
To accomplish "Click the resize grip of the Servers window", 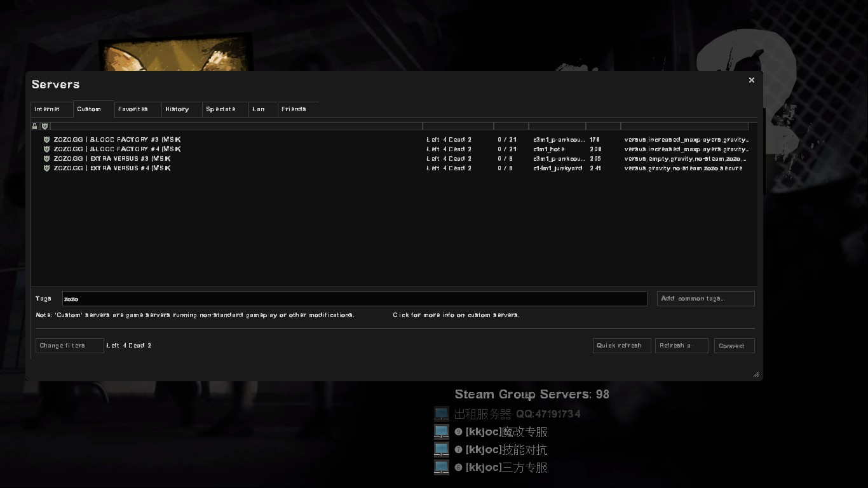I will pyautogui.click(x=756, y=374).
